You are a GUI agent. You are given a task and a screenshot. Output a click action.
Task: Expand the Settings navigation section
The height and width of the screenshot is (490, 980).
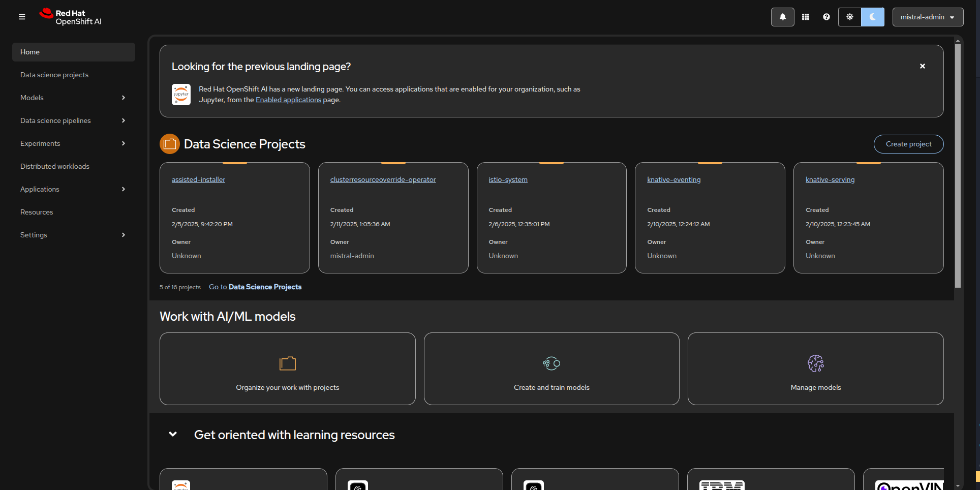[74, 235]
